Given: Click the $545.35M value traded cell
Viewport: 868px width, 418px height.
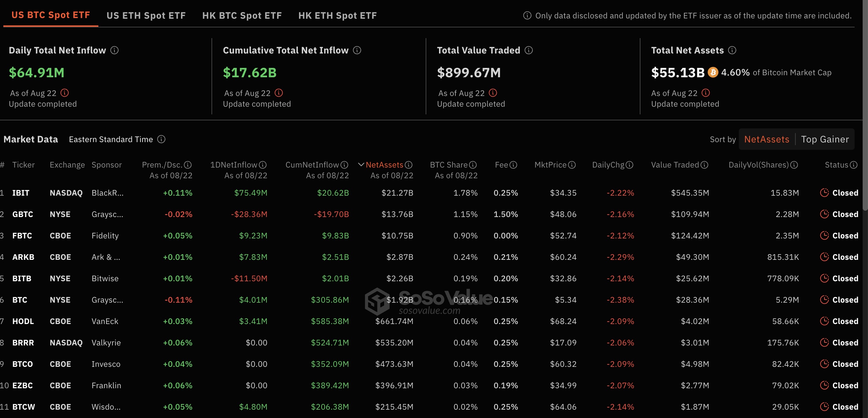Looking at the screenshot, I should coord(690,193).
